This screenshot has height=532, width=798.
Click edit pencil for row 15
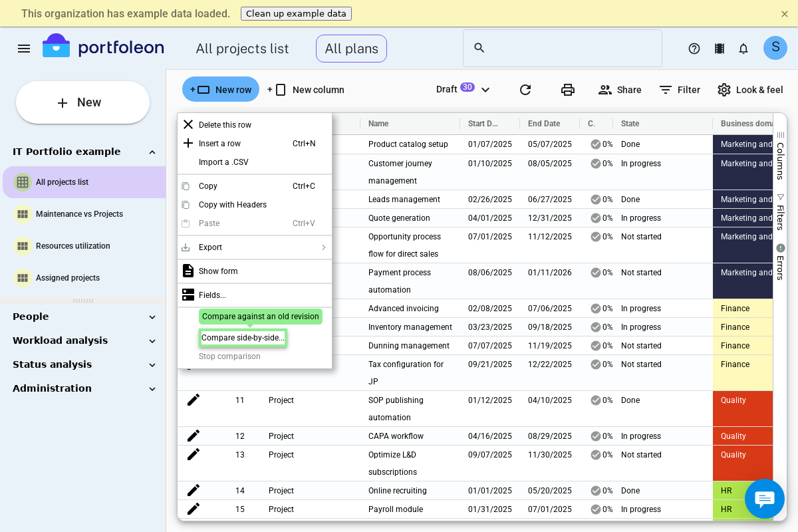(194, 509)
